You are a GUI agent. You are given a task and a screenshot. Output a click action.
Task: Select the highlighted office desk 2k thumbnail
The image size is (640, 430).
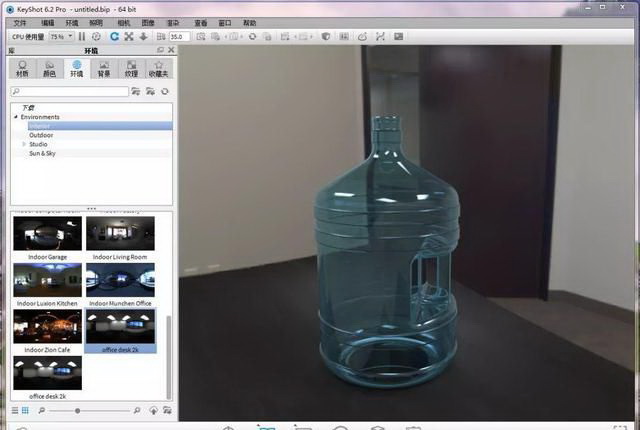click(x=120, y=331)
